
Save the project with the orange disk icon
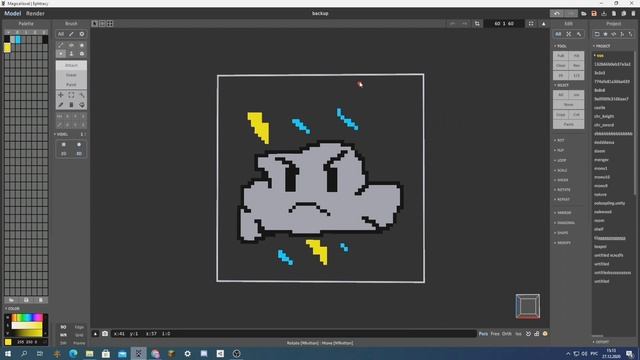tap(594, 13)
